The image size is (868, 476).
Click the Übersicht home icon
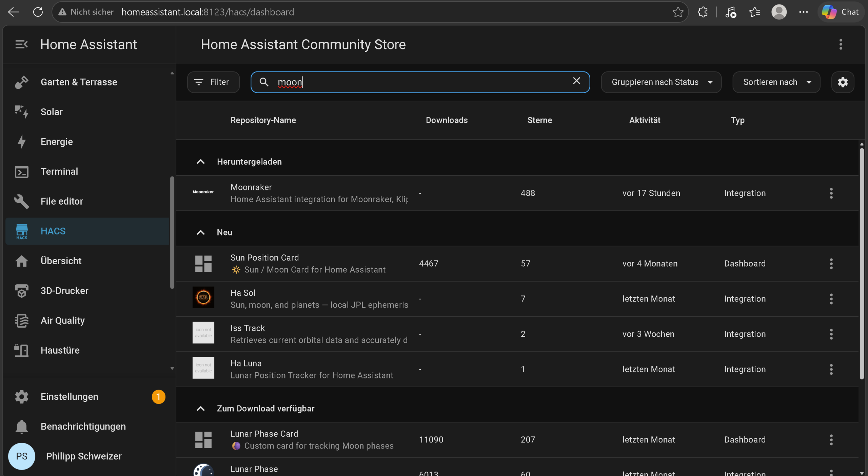22,261
